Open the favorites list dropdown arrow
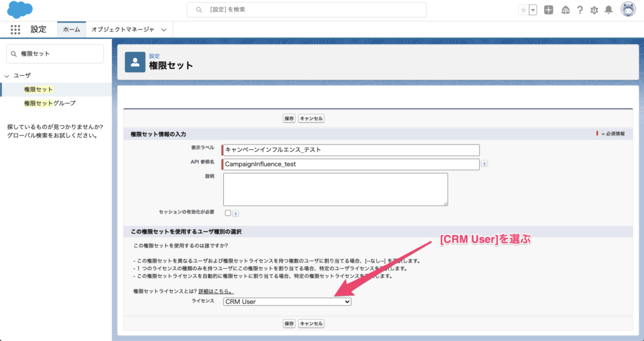The image size is (644, 341). [x=533, y=10]
